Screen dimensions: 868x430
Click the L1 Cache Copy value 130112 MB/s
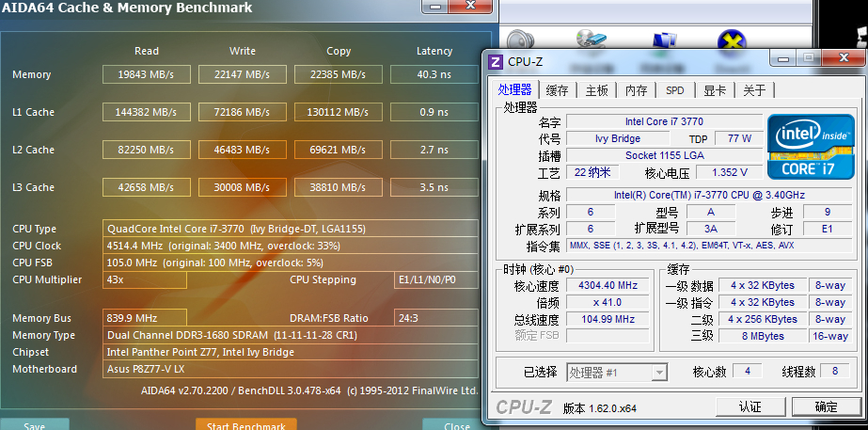339,112
